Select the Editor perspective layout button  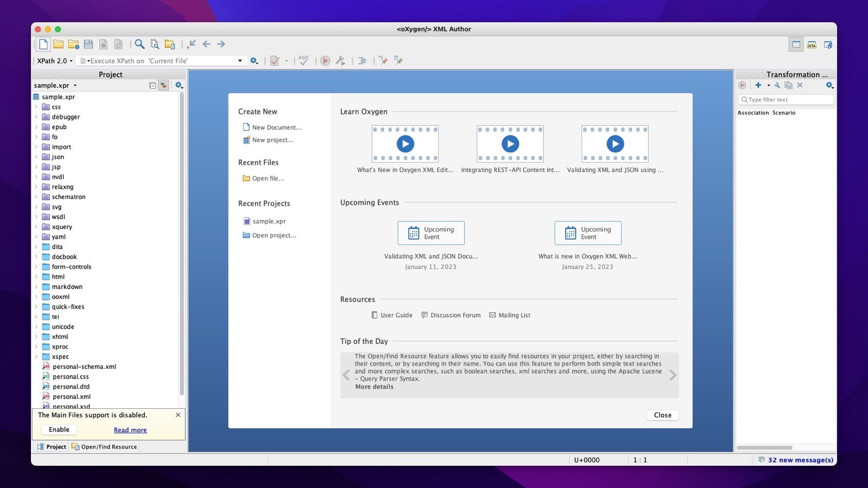pyautogui.click(x=796, y=45)
